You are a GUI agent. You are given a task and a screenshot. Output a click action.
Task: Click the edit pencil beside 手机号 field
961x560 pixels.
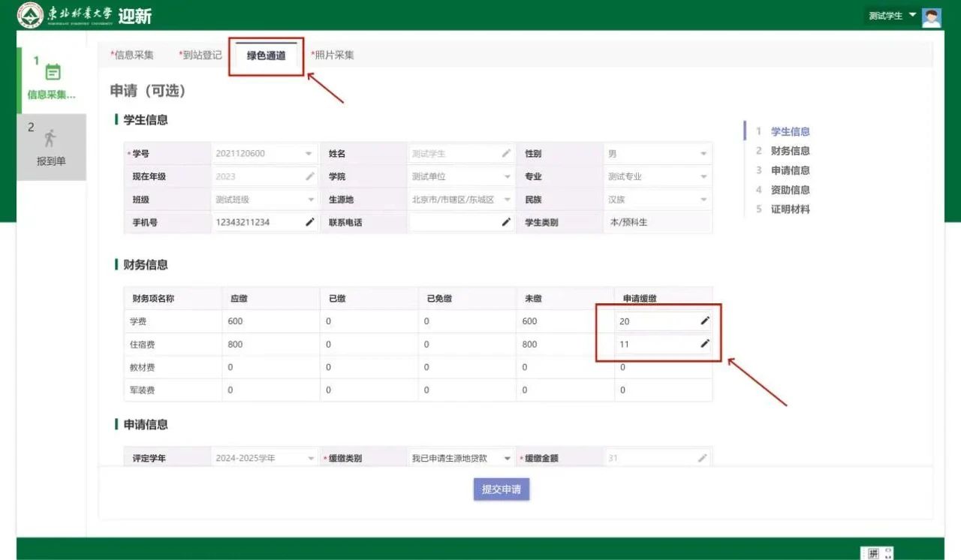tap(309, 222)
